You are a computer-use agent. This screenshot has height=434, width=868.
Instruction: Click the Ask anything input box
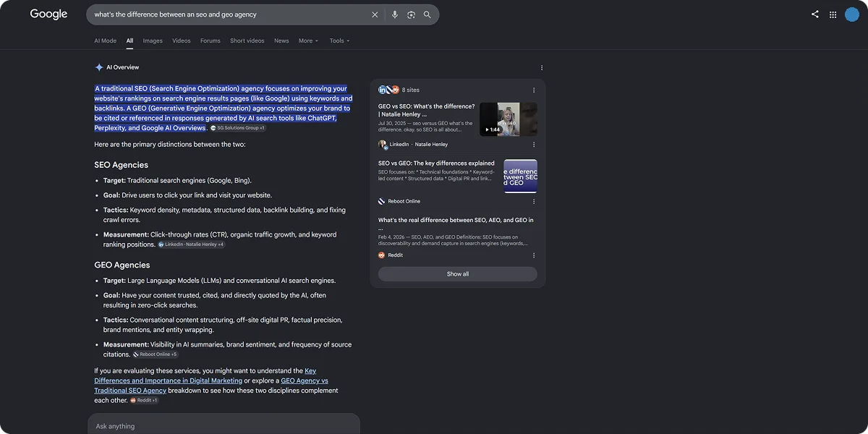point(224,425)
